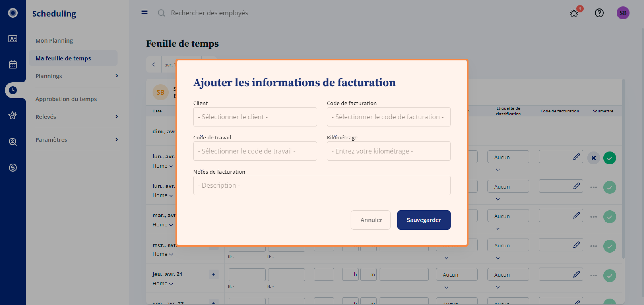
Task: Open Home location dropdown under jeu., avr. 21
Action: point(163,283)
